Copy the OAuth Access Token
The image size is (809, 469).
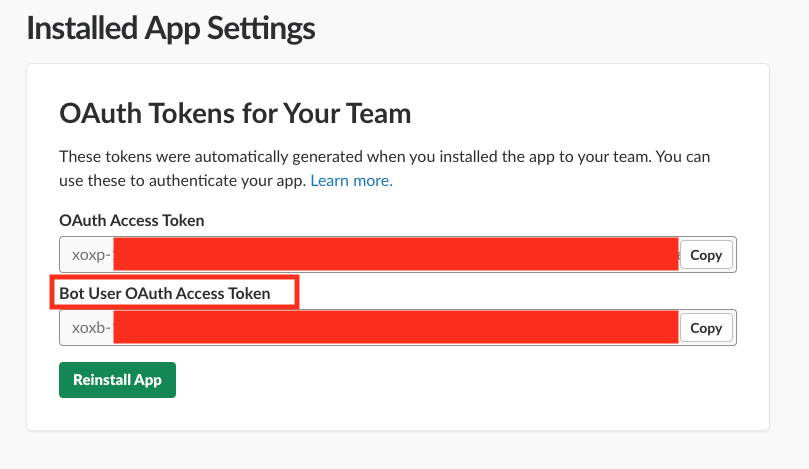706,255
